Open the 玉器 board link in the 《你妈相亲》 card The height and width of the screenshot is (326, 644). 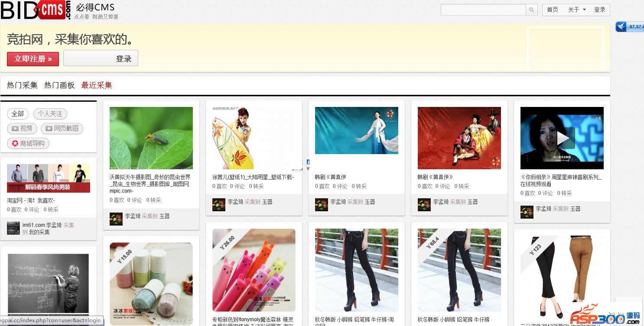[576, 209]
